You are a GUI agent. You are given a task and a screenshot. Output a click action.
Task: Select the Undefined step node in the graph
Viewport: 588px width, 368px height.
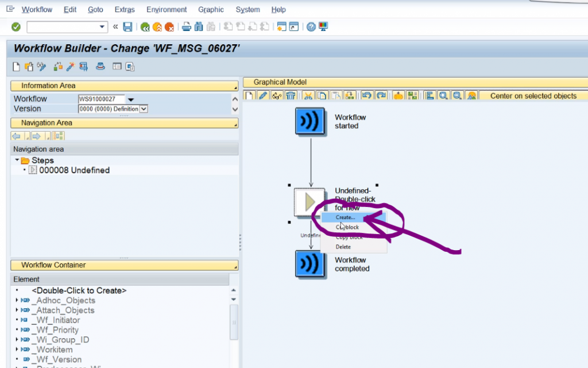tap(310, 202)
